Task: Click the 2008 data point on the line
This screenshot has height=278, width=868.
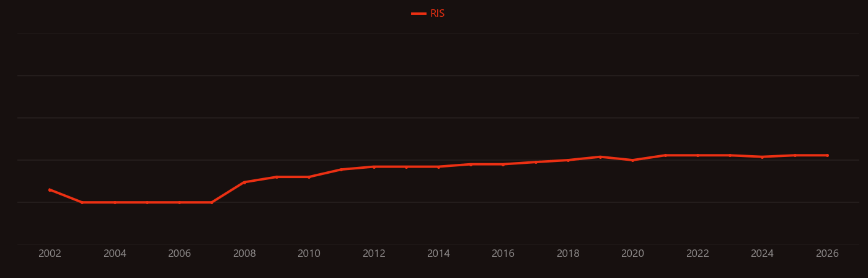Action: click(244, 182)
